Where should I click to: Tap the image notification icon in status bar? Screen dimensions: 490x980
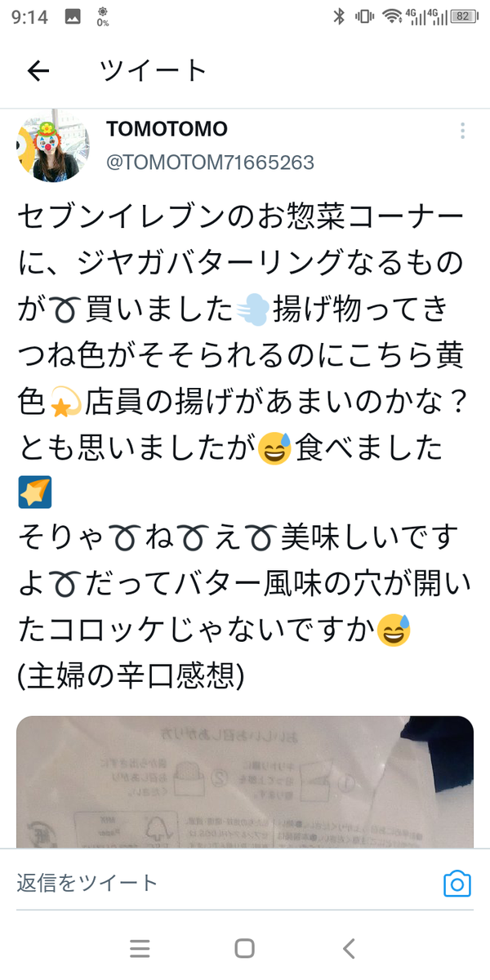73,16
